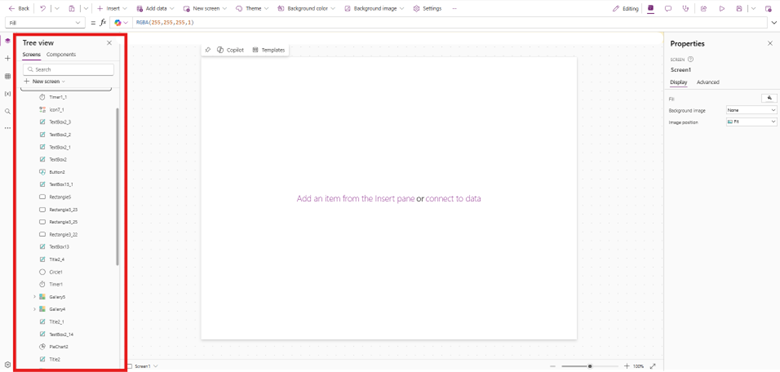Open the Undo dropdown arrow
This screenshot has height=372, width=780.
click(x=56, y=8)
